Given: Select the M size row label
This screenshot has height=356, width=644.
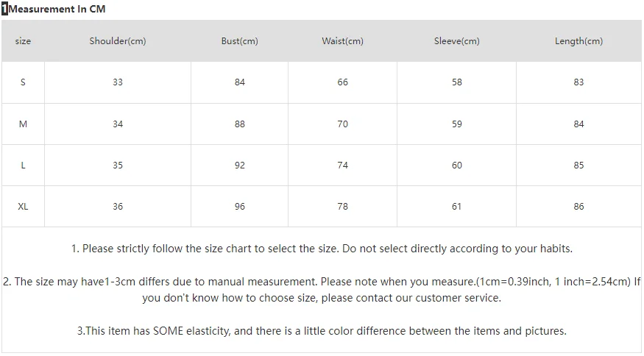Looking at the screenshot, I should (x=23, y=124).
